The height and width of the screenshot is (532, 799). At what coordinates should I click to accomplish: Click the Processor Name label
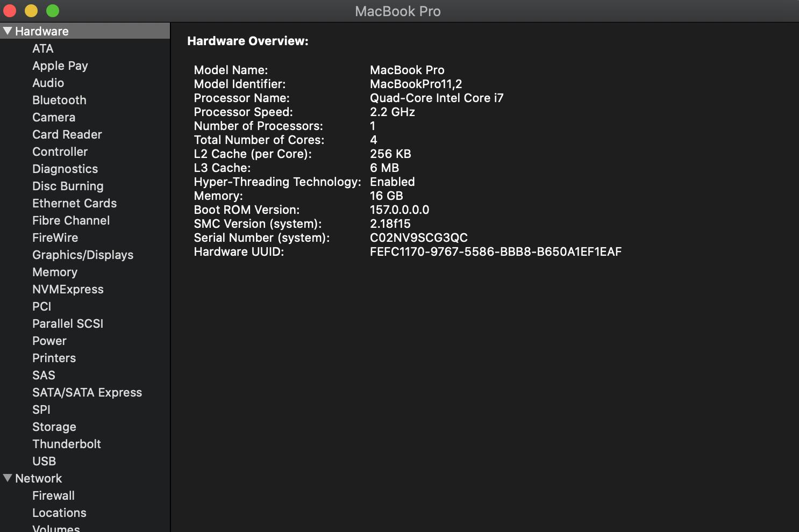click(x=241, y=98)
